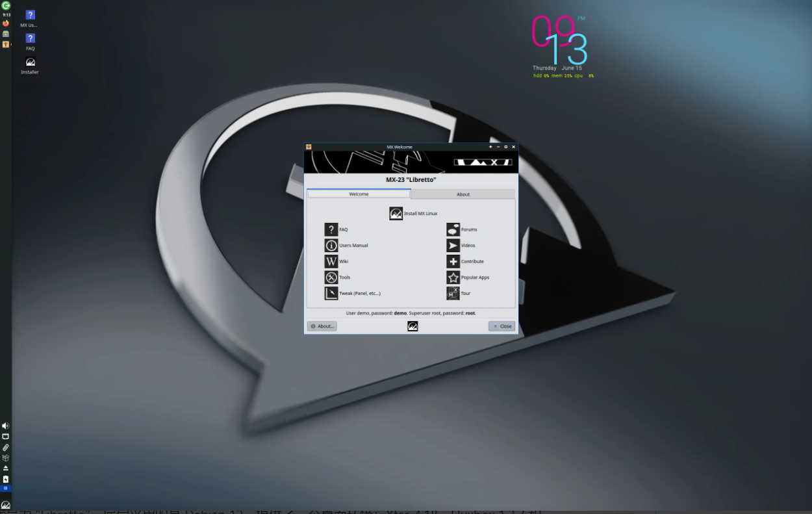Maximize the MX Welcome window
812x514 pixels.
click(506, 147)
